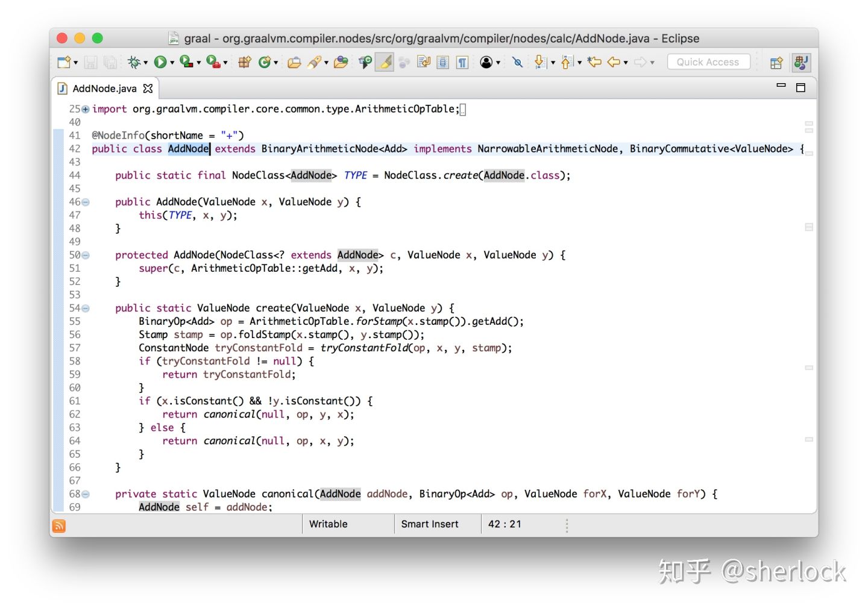Maximize the editor pane
The height and width of the screenshot is (608, 868).
(800, 88)
